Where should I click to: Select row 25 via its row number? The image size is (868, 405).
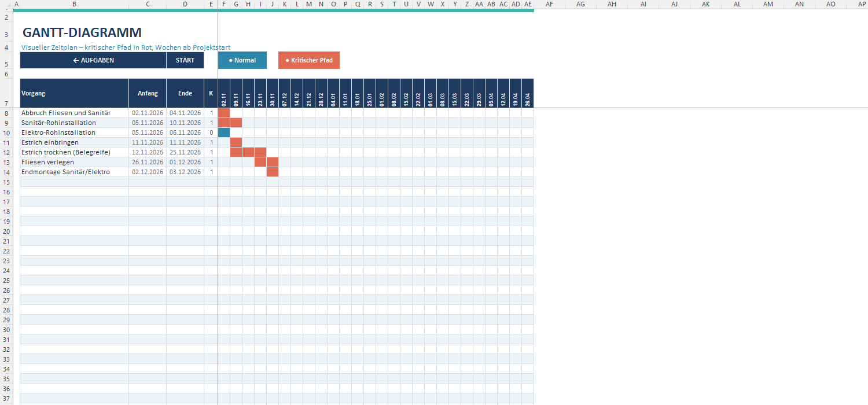coord(6,280)
